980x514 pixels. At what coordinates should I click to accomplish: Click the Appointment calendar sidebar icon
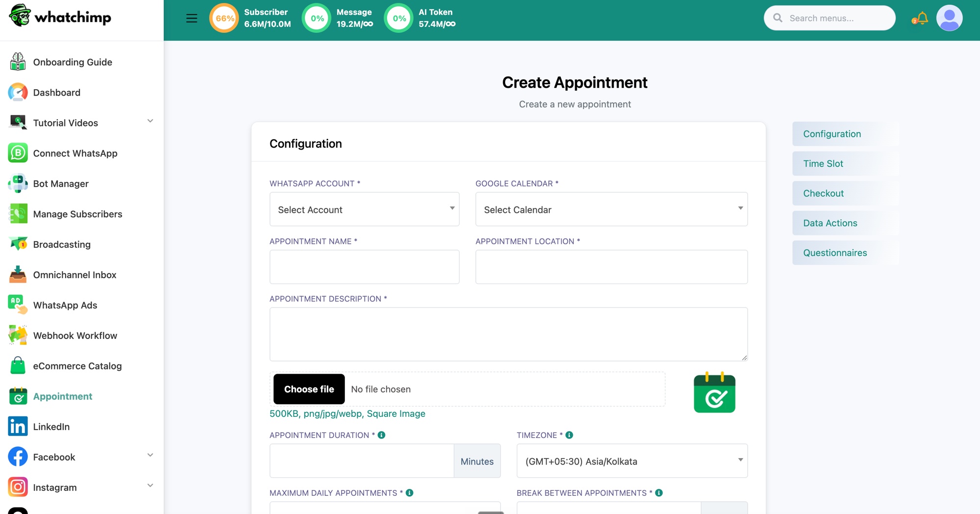(x=18, y=396)
